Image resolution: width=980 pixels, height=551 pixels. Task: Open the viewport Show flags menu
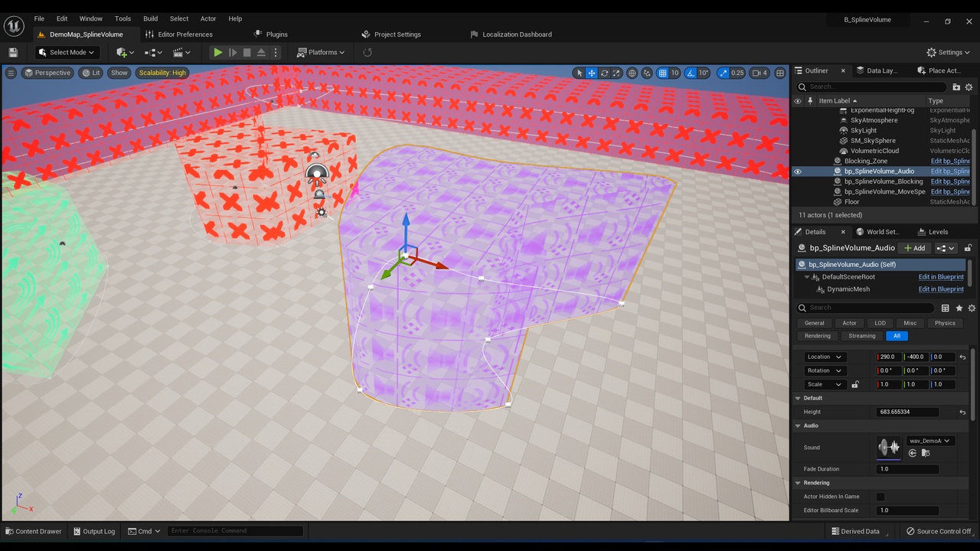coord(119,73)
